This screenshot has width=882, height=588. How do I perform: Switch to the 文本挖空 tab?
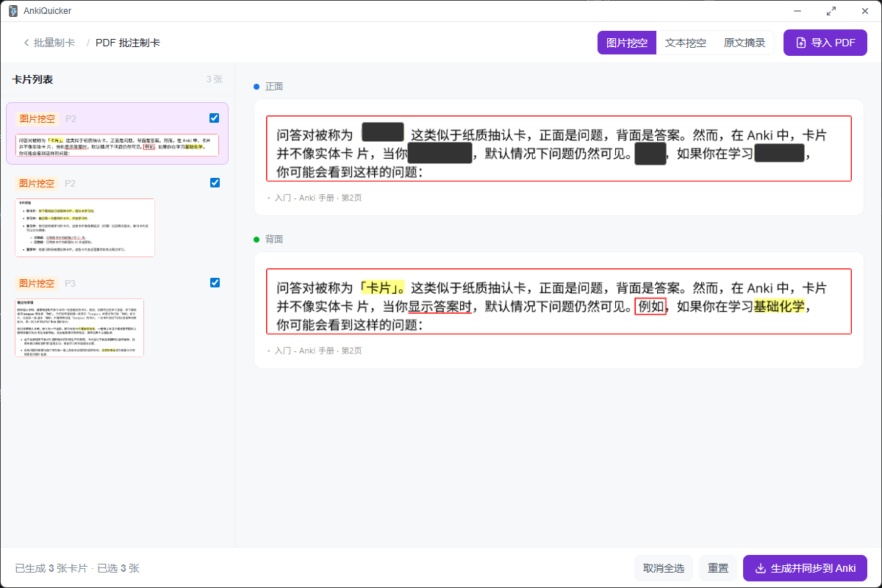[x=686, y=43]
